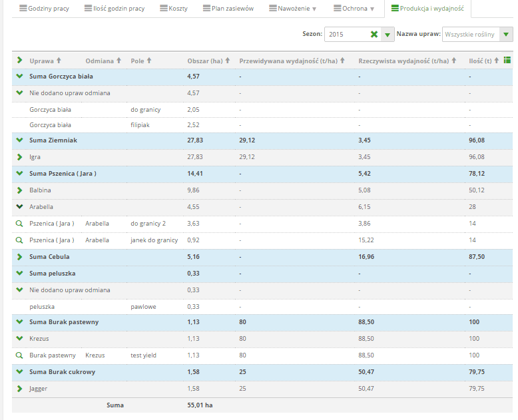
Task: Click the pawlowe field cell
Action: [x=143, y=307]
